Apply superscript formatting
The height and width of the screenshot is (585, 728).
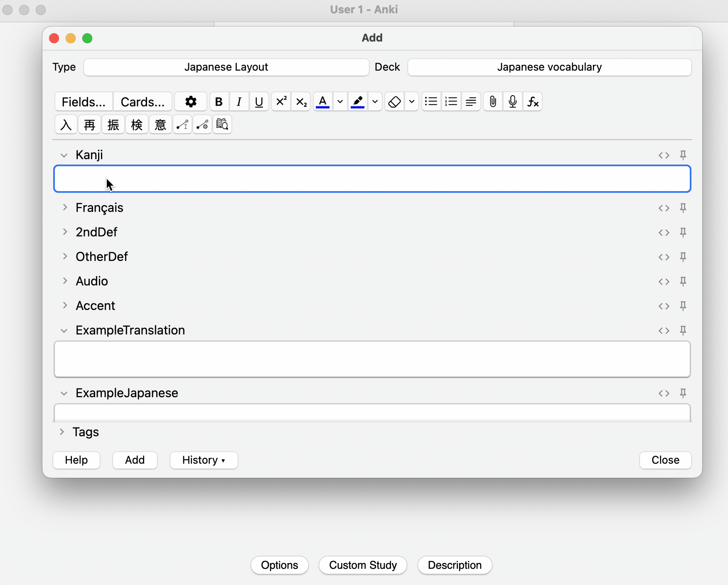tap(281, 102)
